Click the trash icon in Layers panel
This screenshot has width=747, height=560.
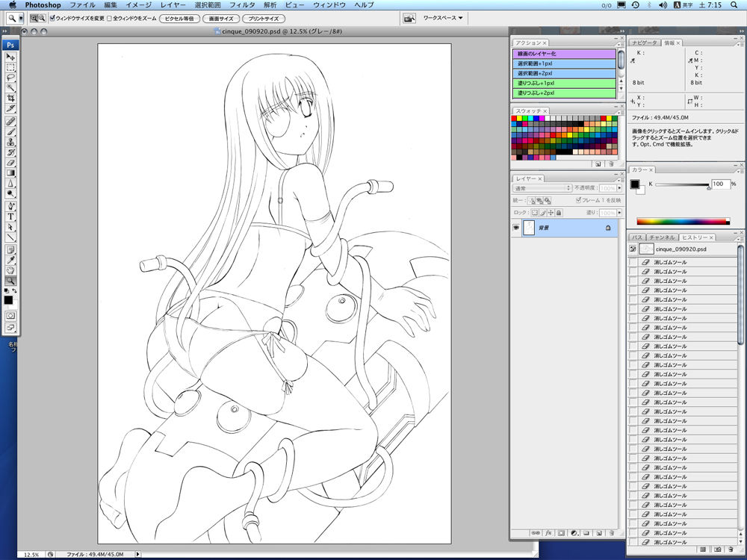tap(611, 533)
